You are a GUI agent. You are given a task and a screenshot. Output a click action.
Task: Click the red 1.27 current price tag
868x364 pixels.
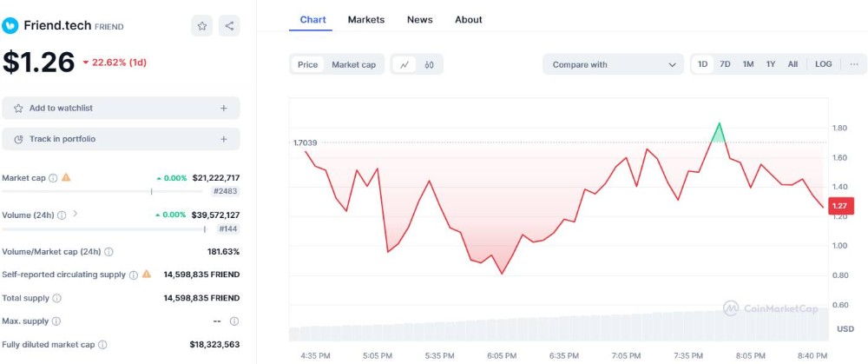(x=841, y=206)
